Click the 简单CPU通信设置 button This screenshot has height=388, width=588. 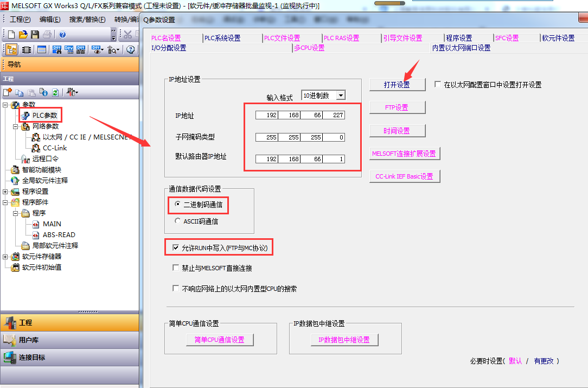tap(220, 340)
